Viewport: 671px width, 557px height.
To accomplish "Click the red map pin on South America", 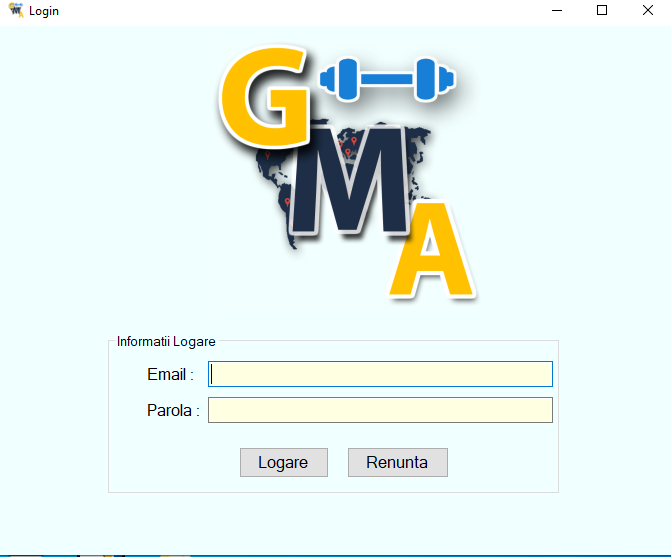I will 287,202.
